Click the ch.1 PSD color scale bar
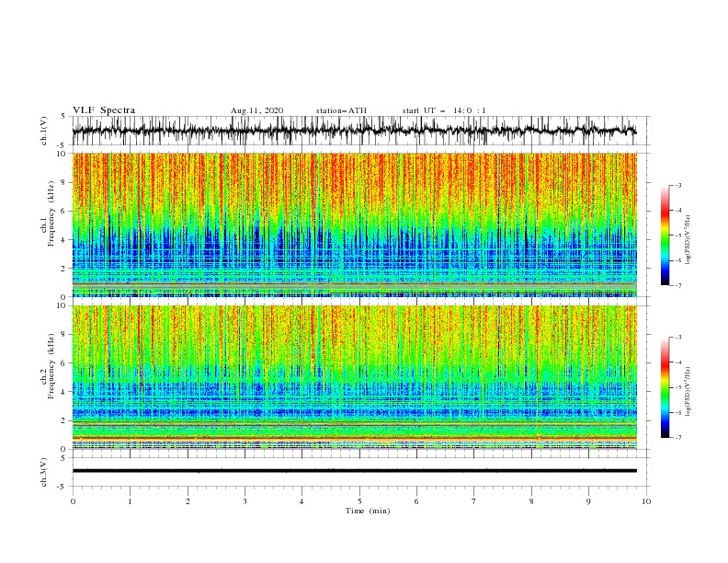Viewport: 728px width, 563px height. coord(665,236)
